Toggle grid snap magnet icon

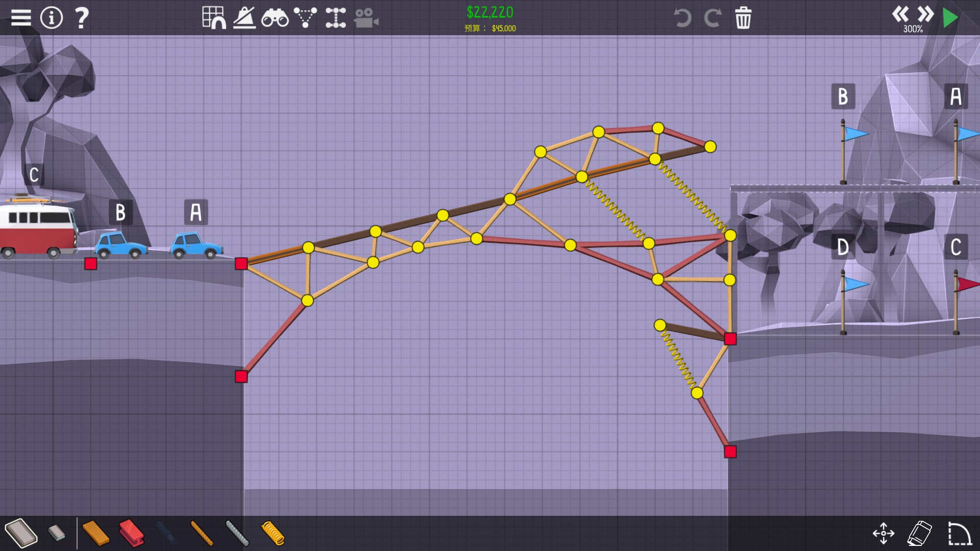pos(214,18)
